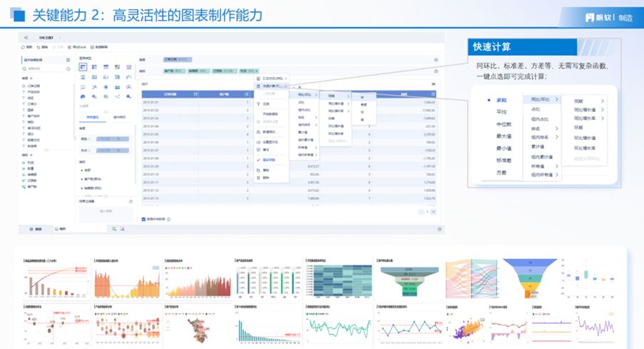Open the Pareto bar chart thumbnail

click(x=56, y=278)
